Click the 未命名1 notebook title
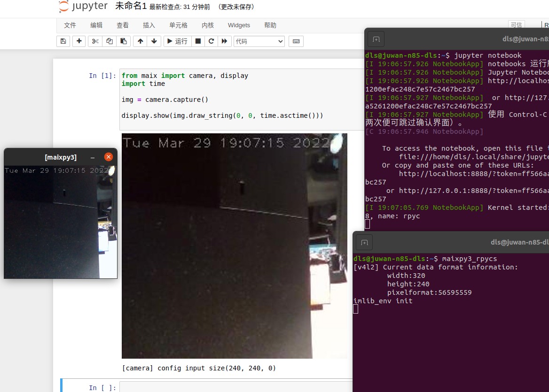The width and height of the screenshot is (549, 392). (x=131, y=7)
